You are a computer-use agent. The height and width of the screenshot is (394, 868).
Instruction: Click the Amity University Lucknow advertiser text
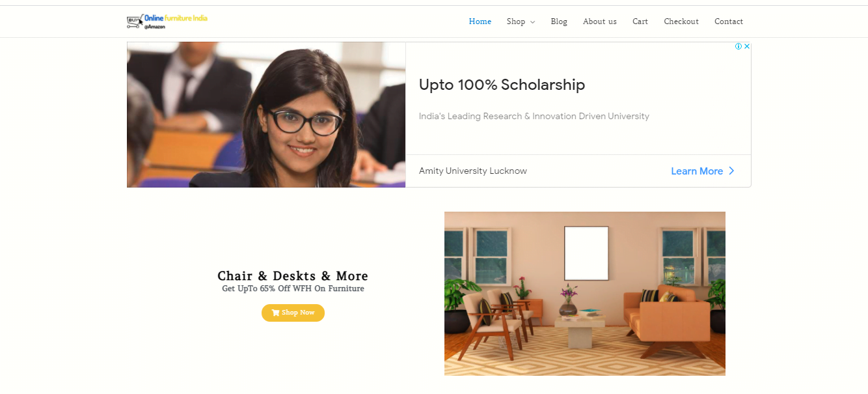[473, 171]
